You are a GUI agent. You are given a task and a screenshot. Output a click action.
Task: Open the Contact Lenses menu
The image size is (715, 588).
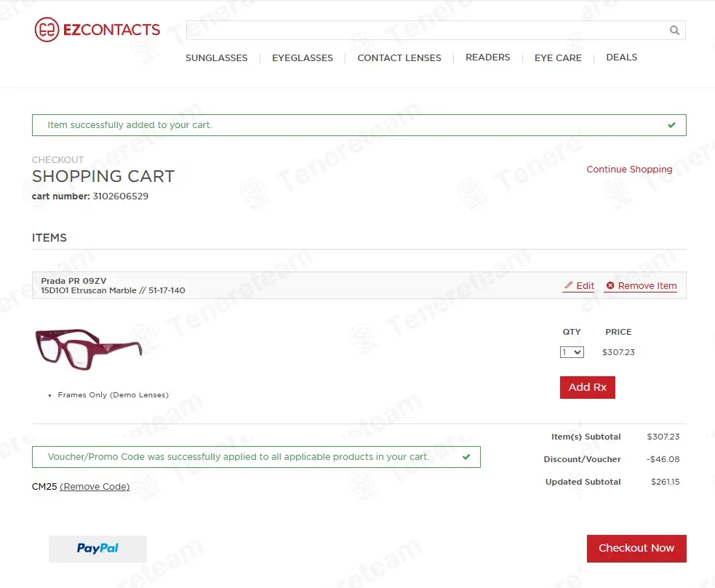pyautogui.click(x=399, y=58)
